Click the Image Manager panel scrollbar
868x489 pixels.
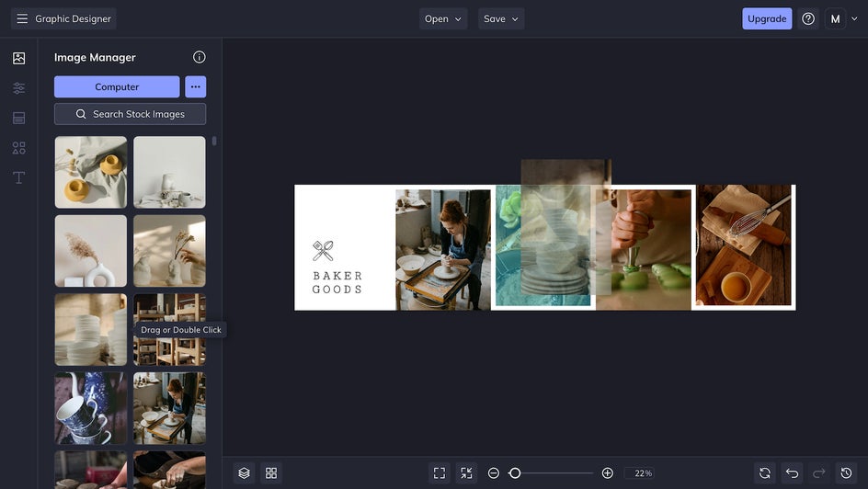click(x=214, y=141)
